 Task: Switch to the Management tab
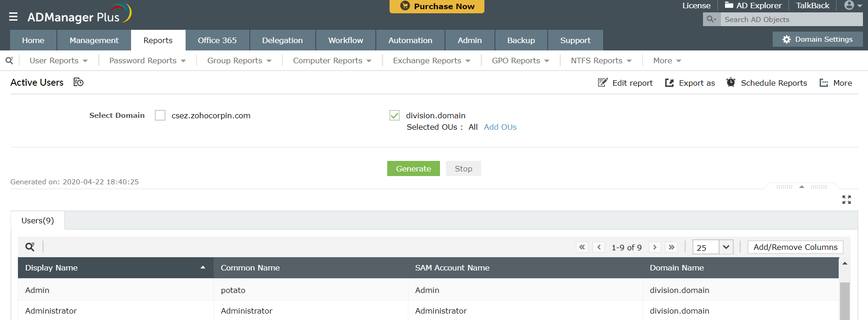point(94,40)
